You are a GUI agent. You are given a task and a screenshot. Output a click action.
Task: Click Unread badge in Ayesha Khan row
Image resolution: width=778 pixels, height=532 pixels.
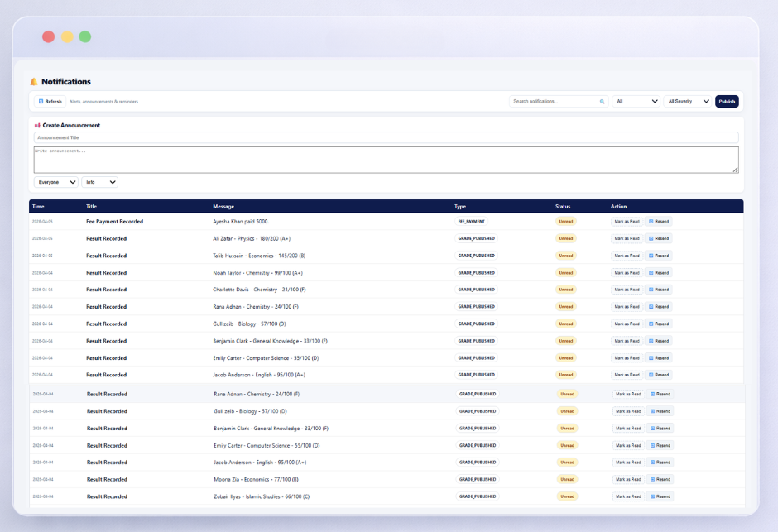click(x=565, y=222)
